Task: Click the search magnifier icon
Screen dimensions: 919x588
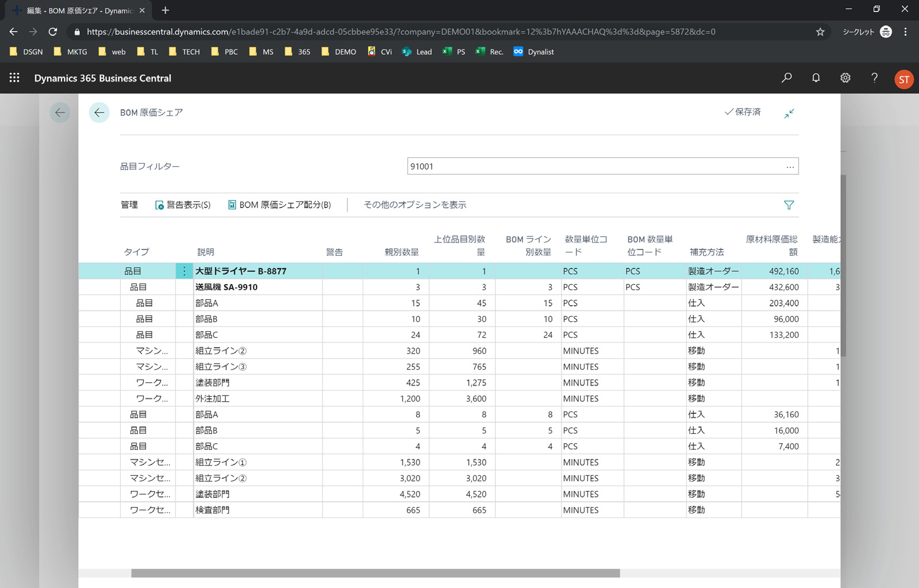Action: pyautogui.click(x=786, y=78)
